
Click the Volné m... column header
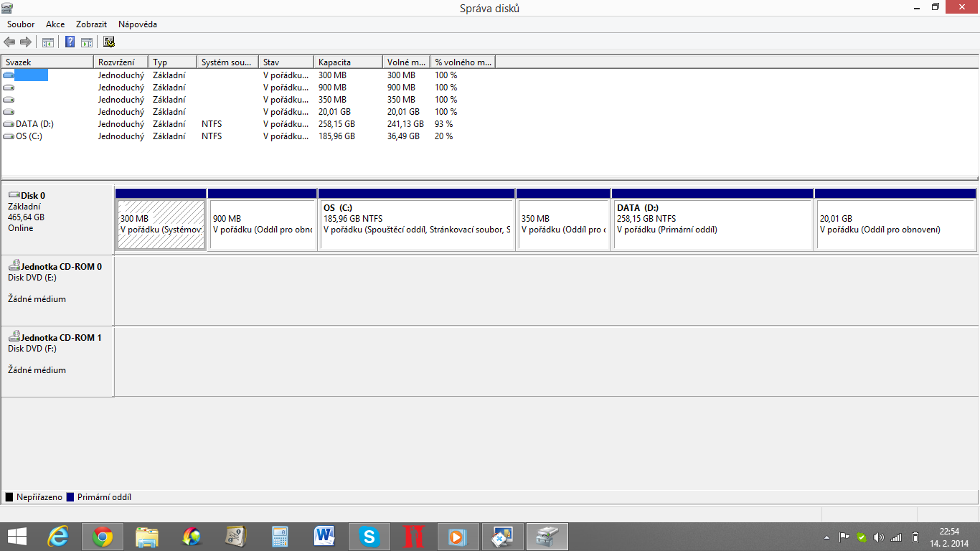[x=406, y=62]
